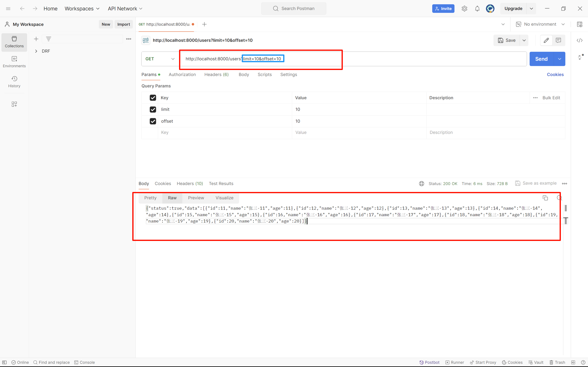Open the No environment selector
The height and width of the screenshot is (367, 588).
(x=540, y=24)
